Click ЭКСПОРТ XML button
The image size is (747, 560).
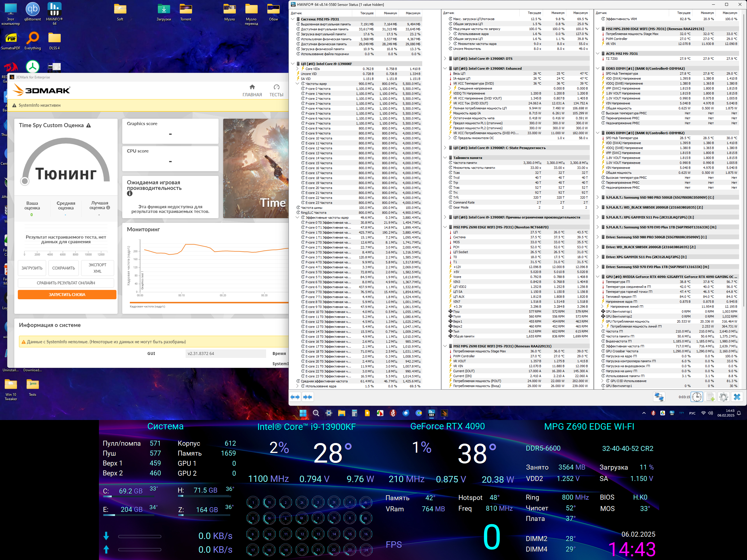(97, 268)
